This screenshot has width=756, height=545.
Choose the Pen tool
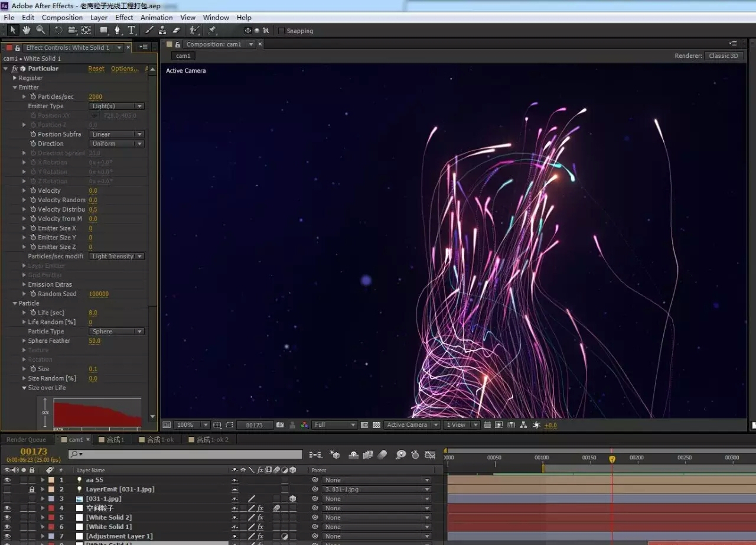pyautogui.click(x=117, y=30)
